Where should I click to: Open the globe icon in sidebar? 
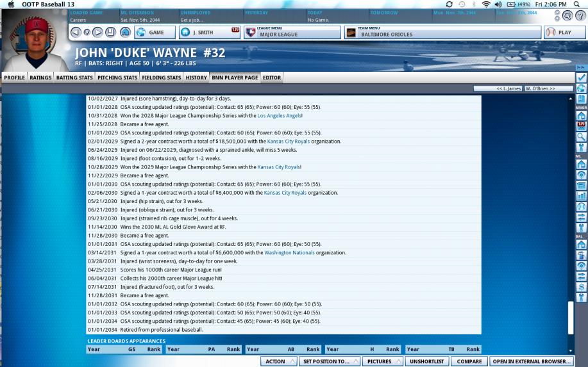[582, 88]
